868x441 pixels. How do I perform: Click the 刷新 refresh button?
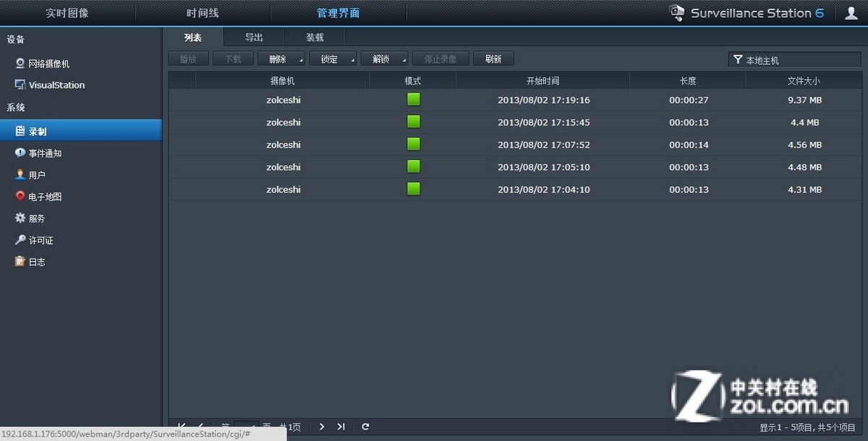(493, 58)
